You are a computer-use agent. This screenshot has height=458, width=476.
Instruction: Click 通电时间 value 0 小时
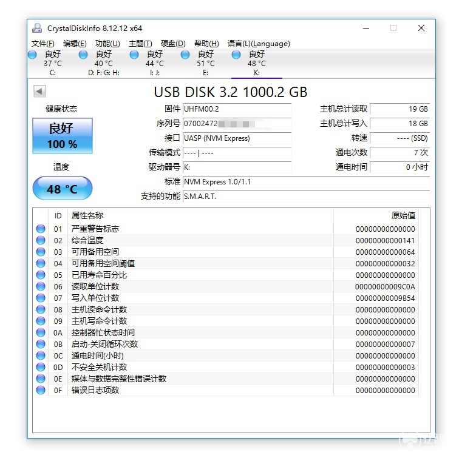click(399, 167)
